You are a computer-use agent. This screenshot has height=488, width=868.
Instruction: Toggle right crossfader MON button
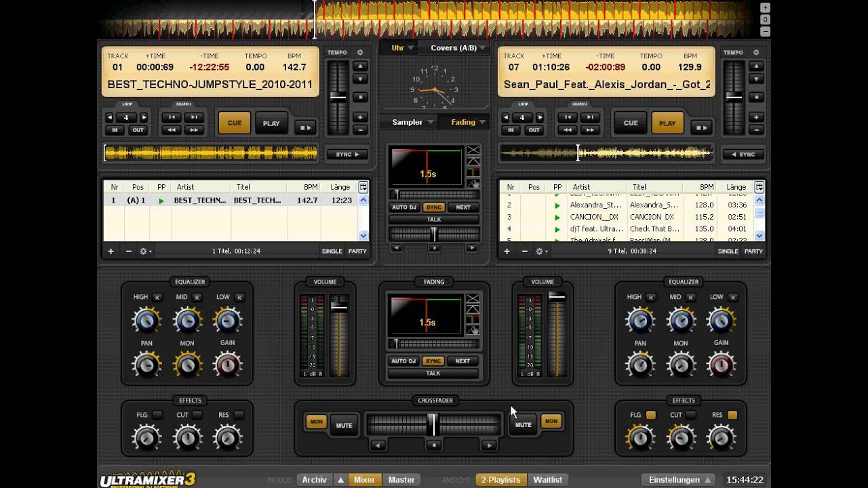coord(551,422)
